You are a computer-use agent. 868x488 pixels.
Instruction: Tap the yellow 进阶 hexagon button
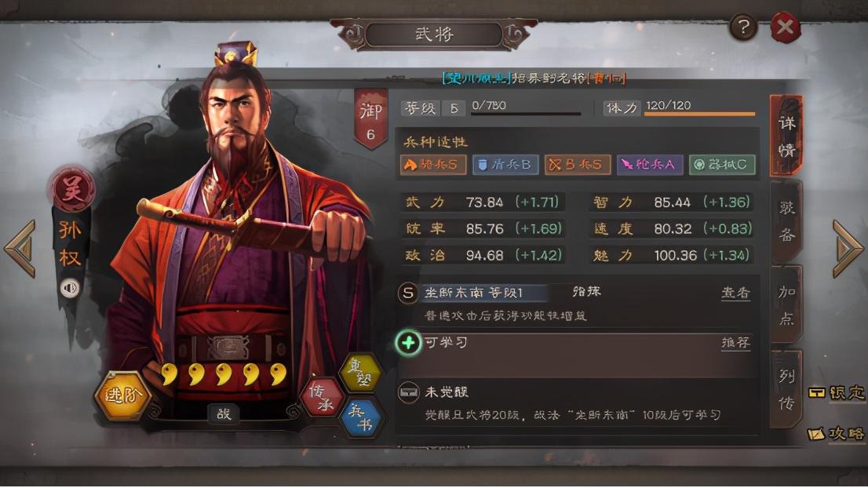click(x=122, y=395)
